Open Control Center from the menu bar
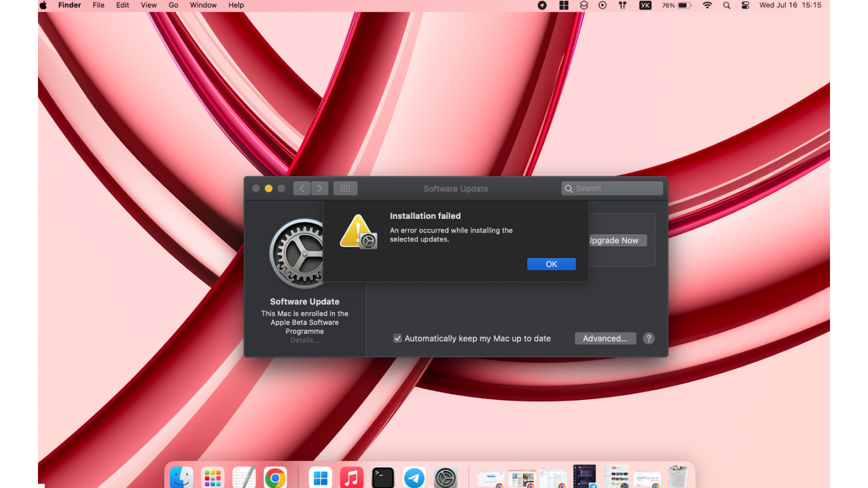Image resolution: width=868 pixels, height=488 pixels. (x=745, y=5)
